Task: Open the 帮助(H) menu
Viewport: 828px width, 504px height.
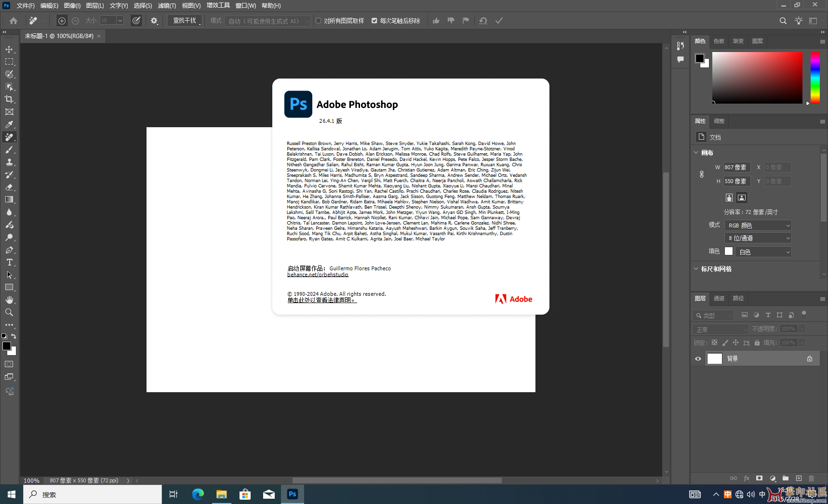Action: click(271, 6)
